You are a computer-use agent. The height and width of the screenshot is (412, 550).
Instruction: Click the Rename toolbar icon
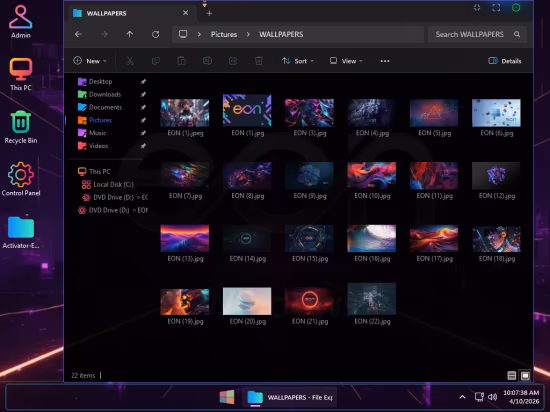pos(207,61)
